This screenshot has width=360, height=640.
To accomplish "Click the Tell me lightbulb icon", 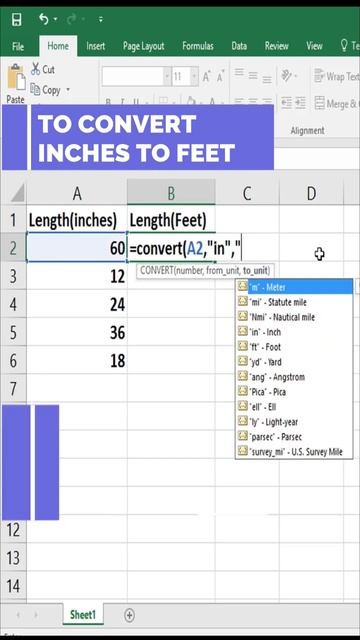I will pos(344,46).
